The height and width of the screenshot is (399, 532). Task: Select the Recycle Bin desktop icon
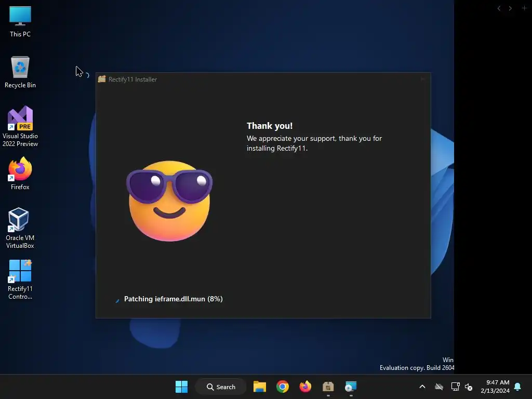click(20, 72)
